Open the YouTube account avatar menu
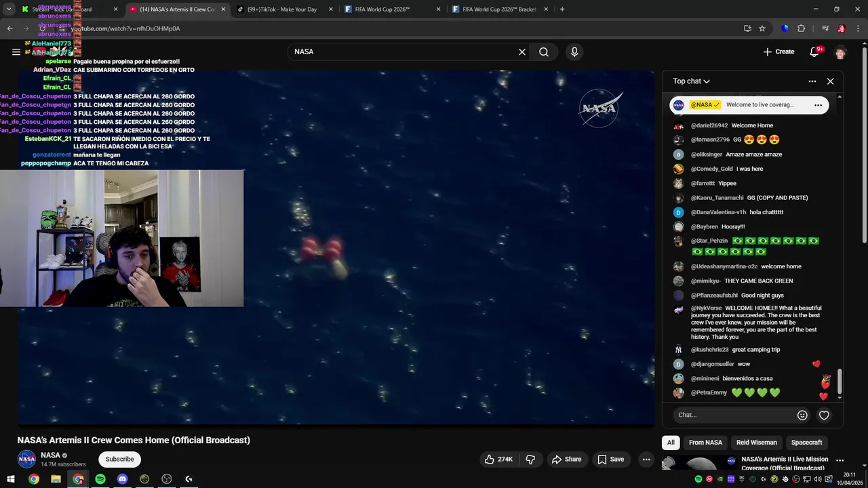Screen dimensions: 868x488 pyautogui.click(x=841, y=52)
